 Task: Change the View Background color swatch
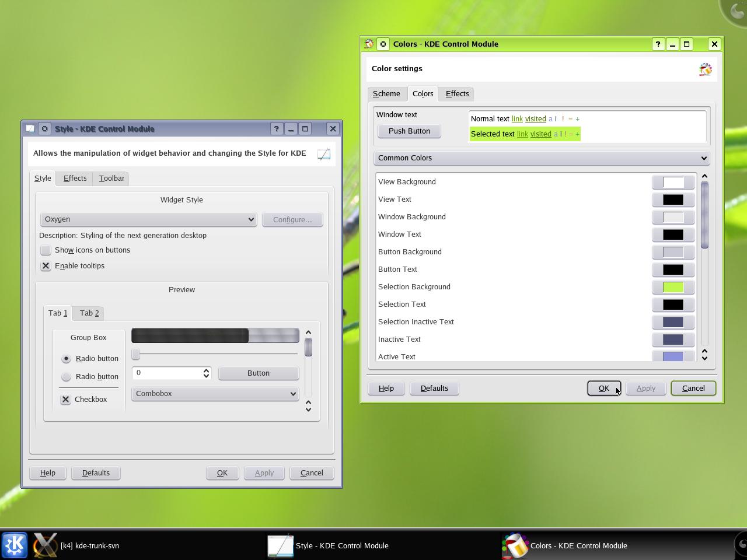click(x=673, y=182)
